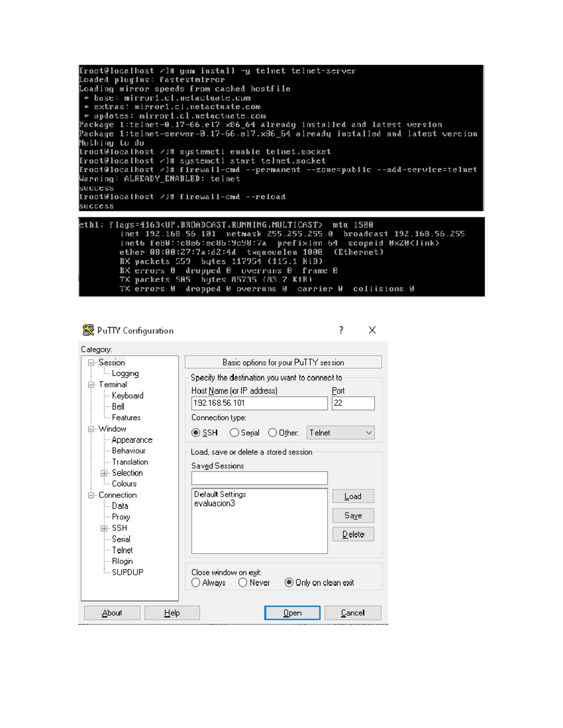Select the SSH connection type
This screenshot has height=728, width=563.
(x=197, y=433)
